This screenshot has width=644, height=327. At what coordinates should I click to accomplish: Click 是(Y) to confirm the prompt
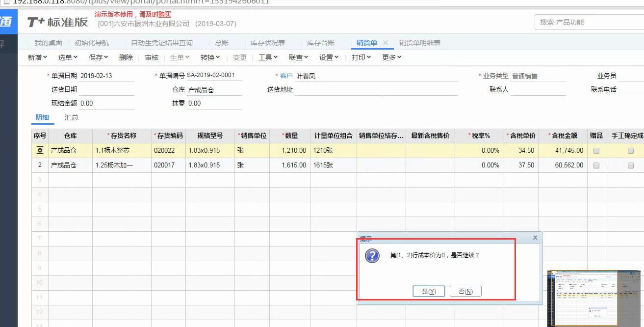429,291
